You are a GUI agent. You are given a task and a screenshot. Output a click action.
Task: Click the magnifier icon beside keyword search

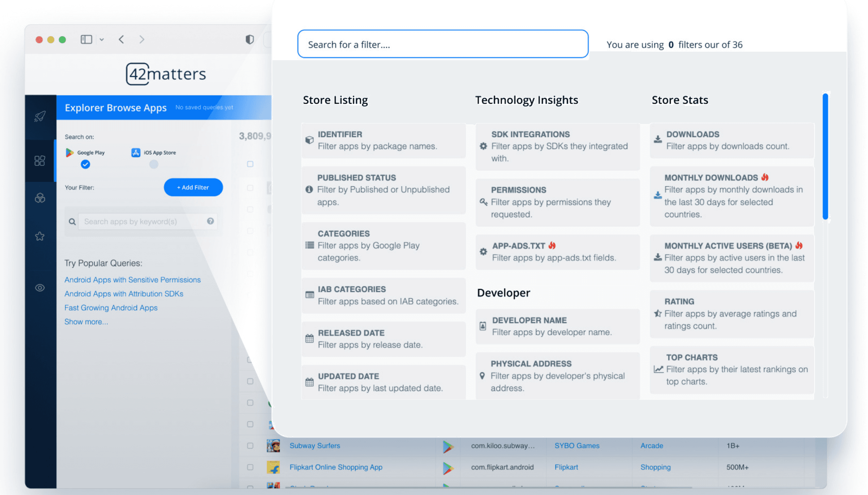point(72,222)
